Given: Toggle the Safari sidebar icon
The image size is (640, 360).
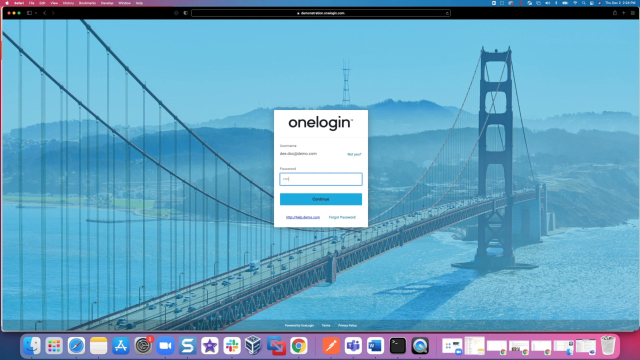Looking at the screenshot, I should point(29,13).
